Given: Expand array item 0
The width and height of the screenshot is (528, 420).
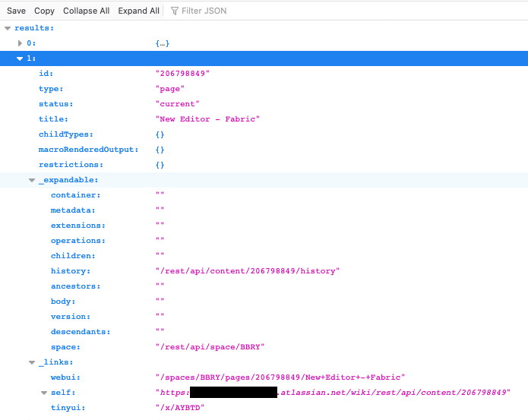Looking at the screenshot, I should coord(20,43).
